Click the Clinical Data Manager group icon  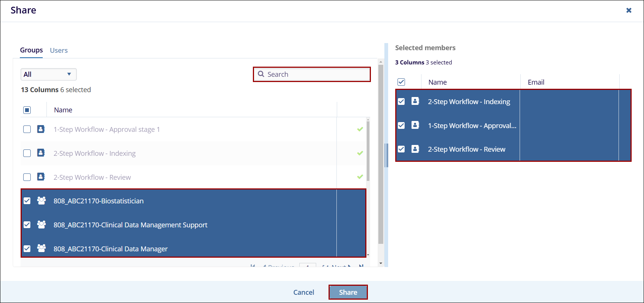[41, 248]
